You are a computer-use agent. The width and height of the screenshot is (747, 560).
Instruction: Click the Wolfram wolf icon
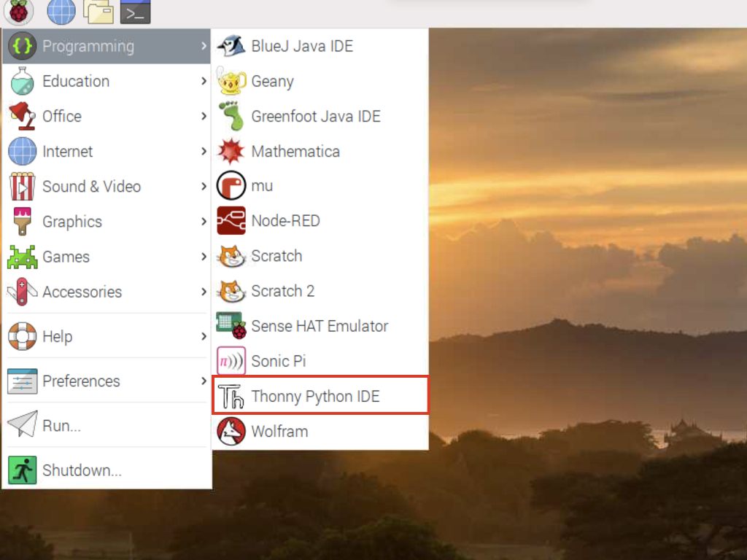(x=231, y=432)
